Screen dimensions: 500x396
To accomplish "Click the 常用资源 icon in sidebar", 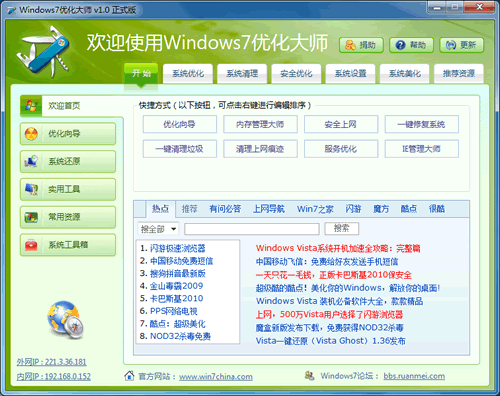I will (31, 217).
